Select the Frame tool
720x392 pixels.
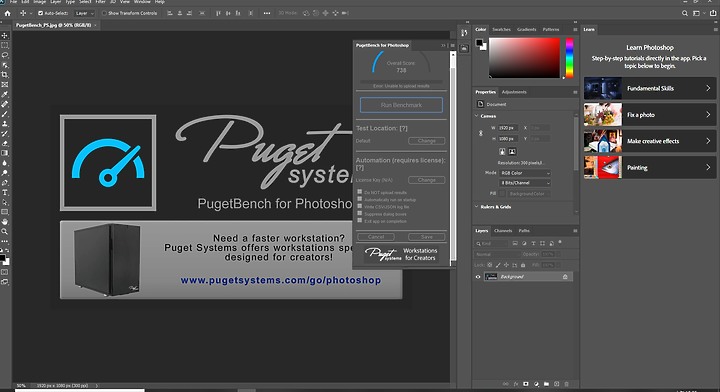click(5, 84)
